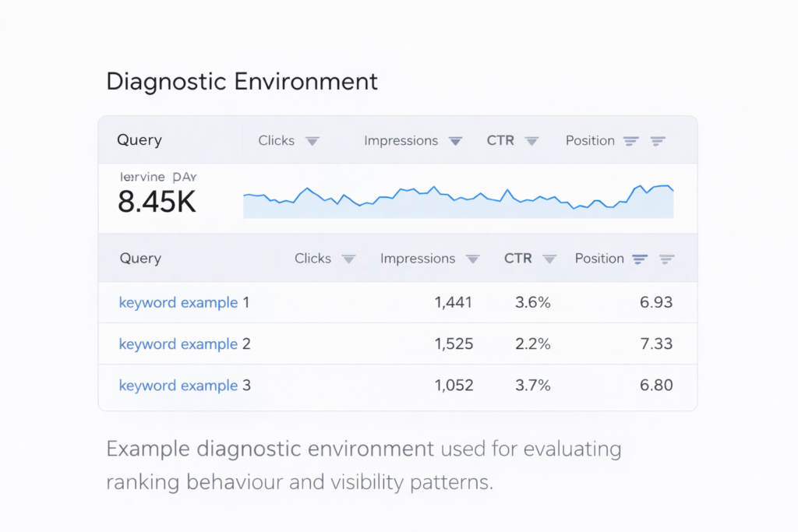
Task: Select the blue filter icon beside lower Position
Action: point(640,259)
